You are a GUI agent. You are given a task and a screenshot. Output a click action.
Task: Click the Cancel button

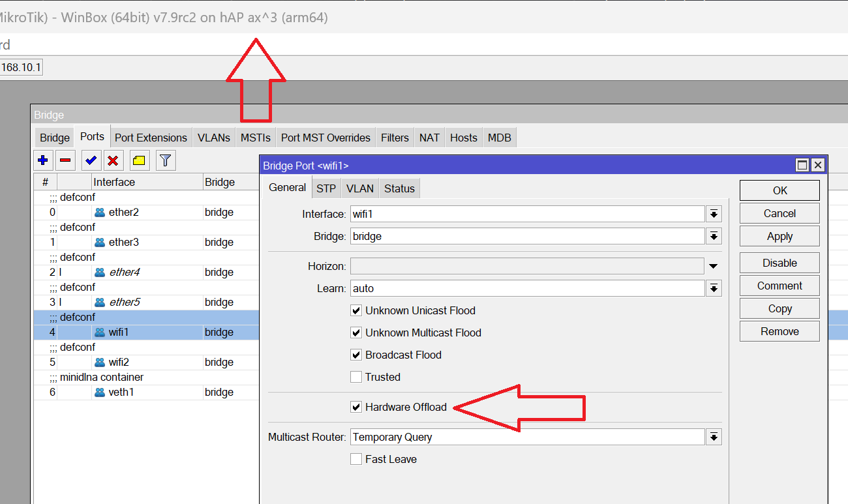click(x=780, y=213)
